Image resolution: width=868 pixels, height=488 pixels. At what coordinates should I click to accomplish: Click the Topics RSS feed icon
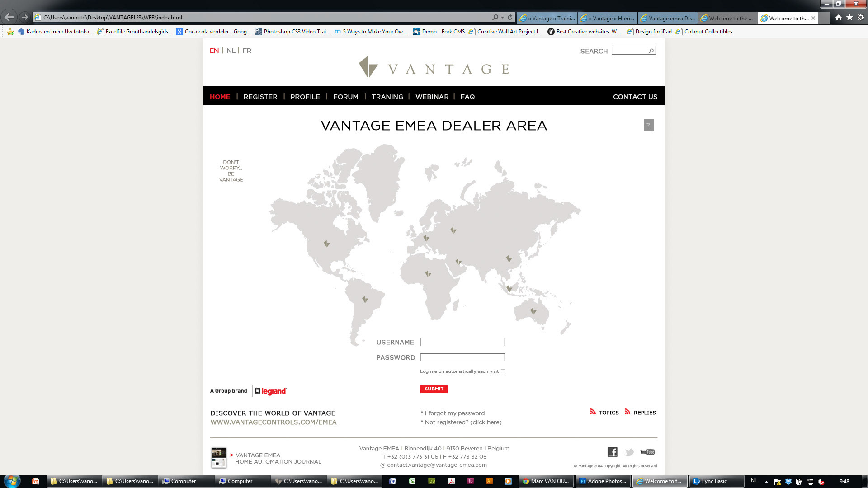(x=592, y=412)
